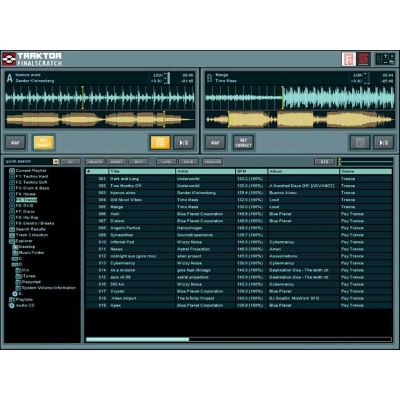
Task: Toggle the grey square button on deck B
Action: point(360,143)
